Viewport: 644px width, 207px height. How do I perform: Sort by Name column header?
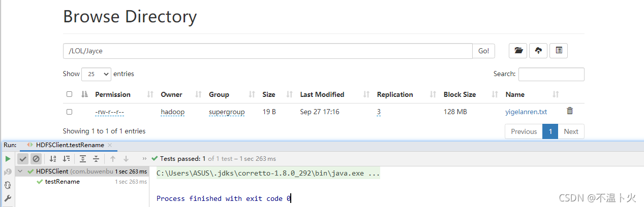click(x=515, y=94)
